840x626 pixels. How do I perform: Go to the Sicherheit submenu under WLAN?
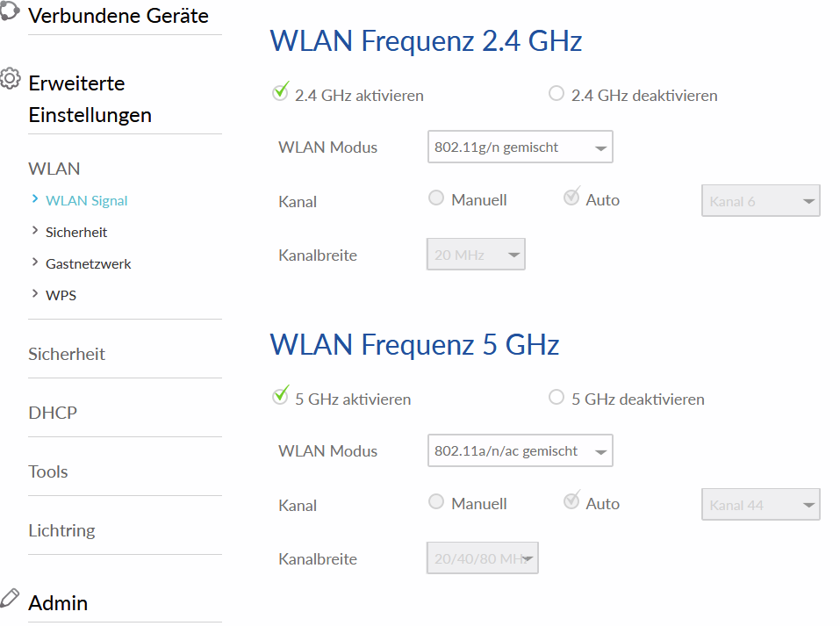point(76,232)
